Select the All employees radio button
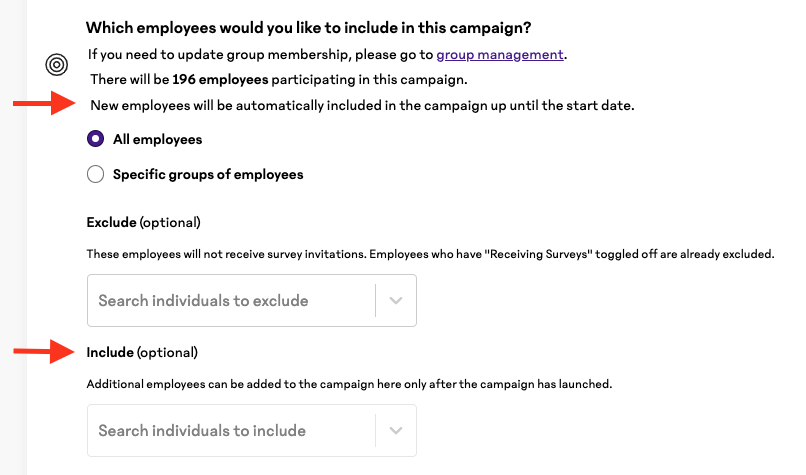This screenshot has height=475, width=806. point(96,139)
